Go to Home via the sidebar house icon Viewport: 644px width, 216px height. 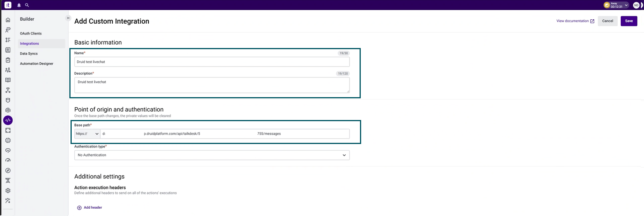click(8, 20)
